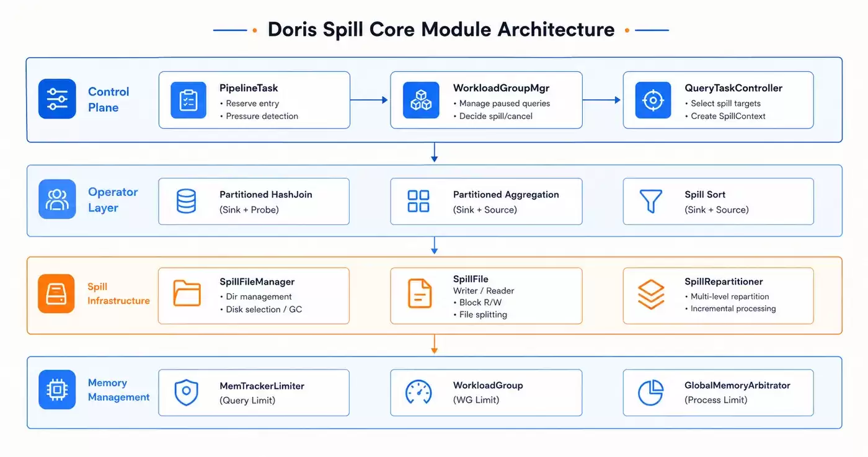Viewport: 868px width, 457px height.
Task: Click the Operator Layer people icon
Action: click(57, 200)
